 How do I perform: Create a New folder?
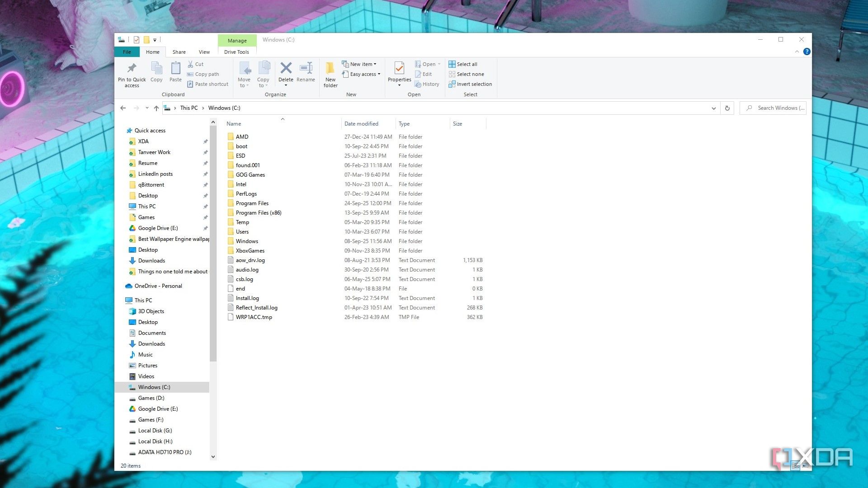[330, 75]
